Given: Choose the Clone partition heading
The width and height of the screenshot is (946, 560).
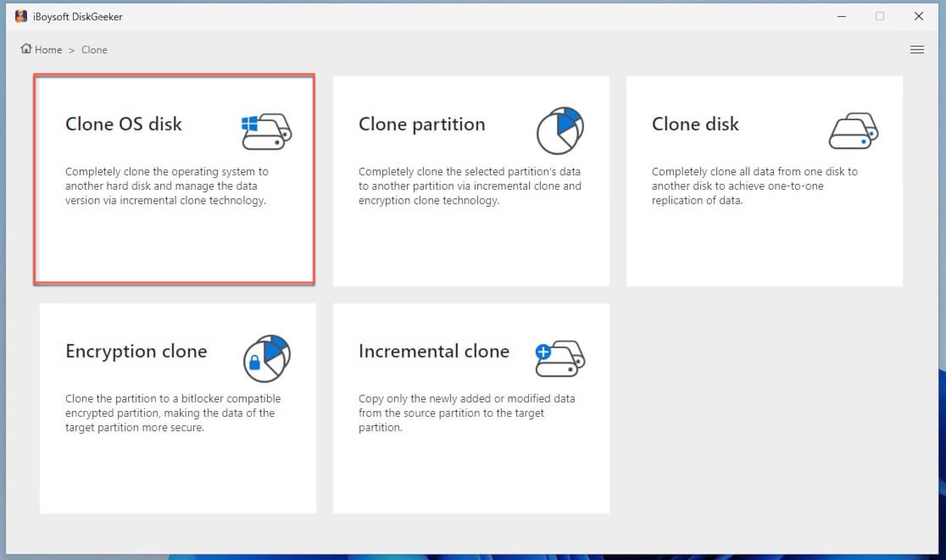Looking at the screenshot, I should pos(421,124).
